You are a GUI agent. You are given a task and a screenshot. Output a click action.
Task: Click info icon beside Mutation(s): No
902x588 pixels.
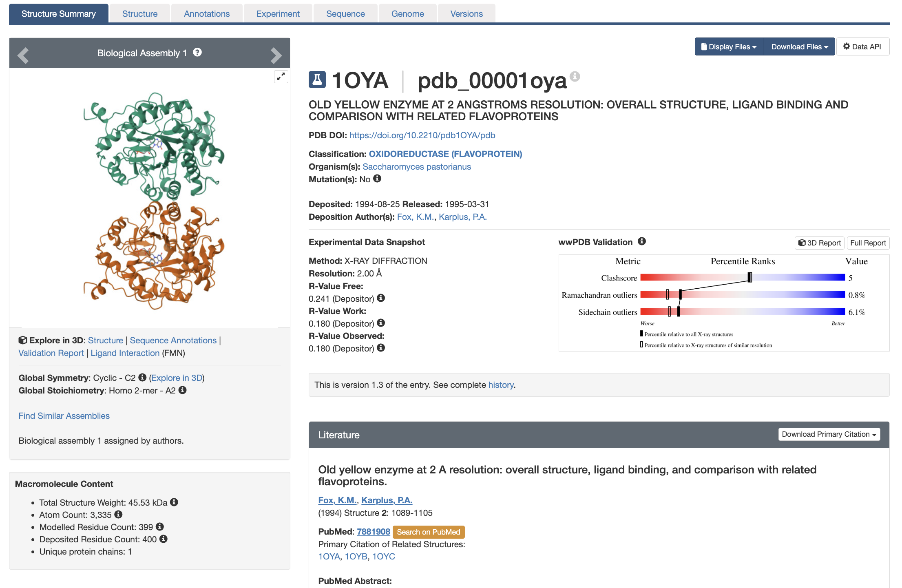point(377,179)
